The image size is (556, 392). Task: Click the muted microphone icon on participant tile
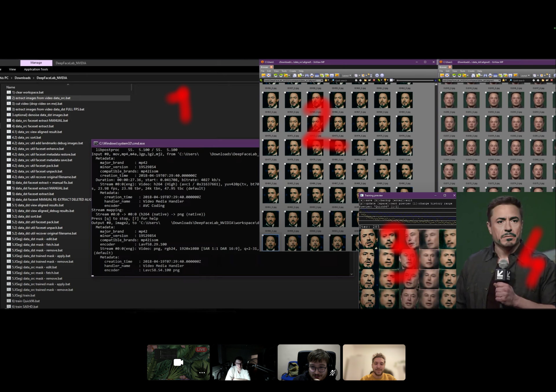tap(332, 373)
